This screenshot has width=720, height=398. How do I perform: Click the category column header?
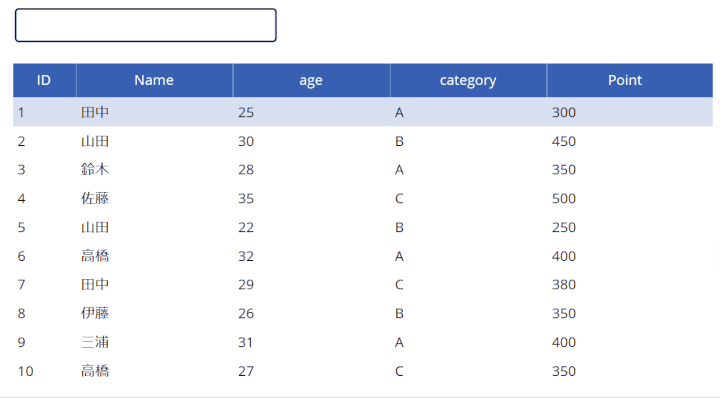(x=468, y=80)
